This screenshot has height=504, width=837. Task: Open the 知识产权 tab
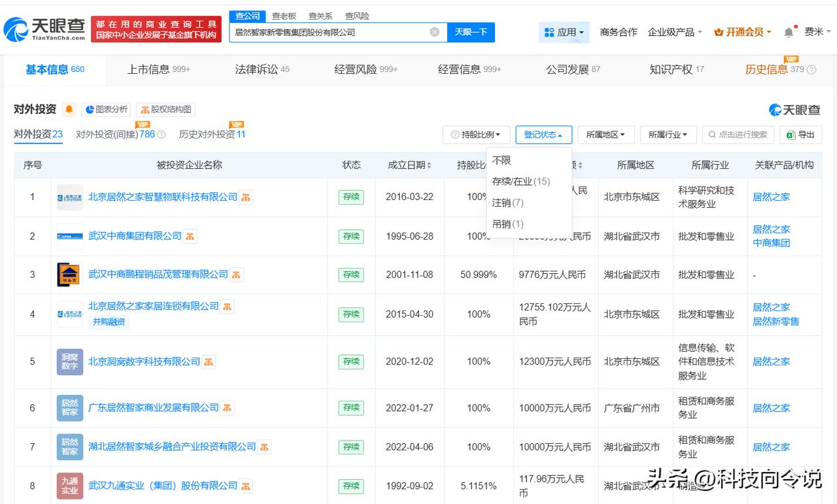pyautogui.click(x=677, y=69)
